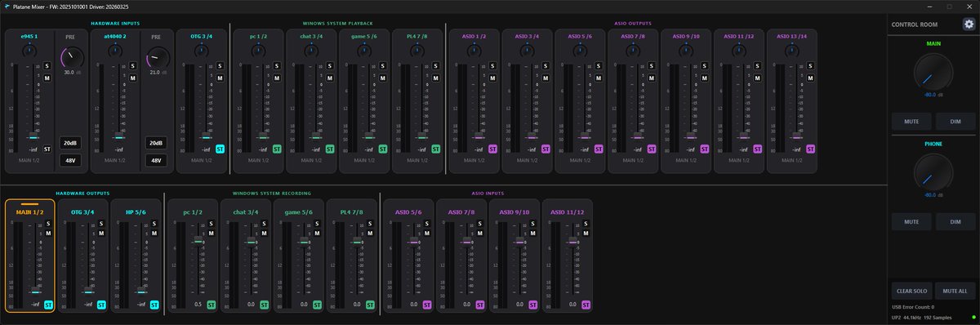Viewport: 980px width, 325px height.
Task: Mute the pc 1/2 playback channel
Action: (x=276, y=78)
